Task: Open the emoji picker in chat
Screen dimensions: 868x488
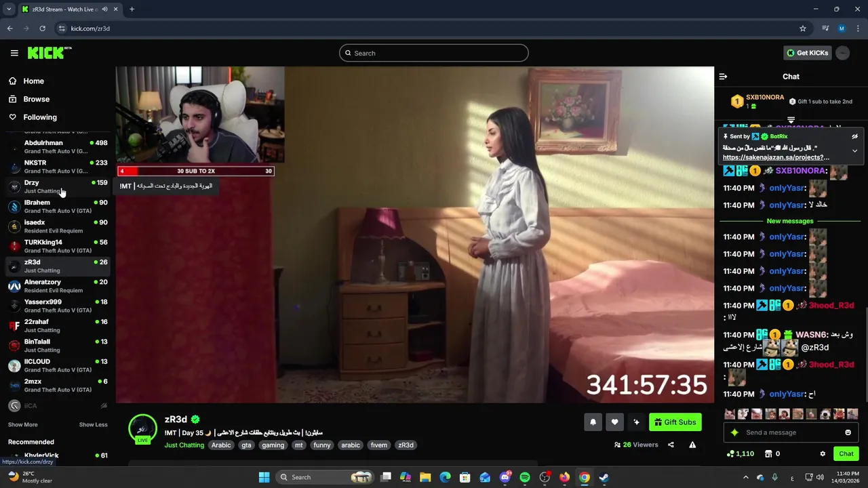Action: pyautogui.click(x=848, y=432)
